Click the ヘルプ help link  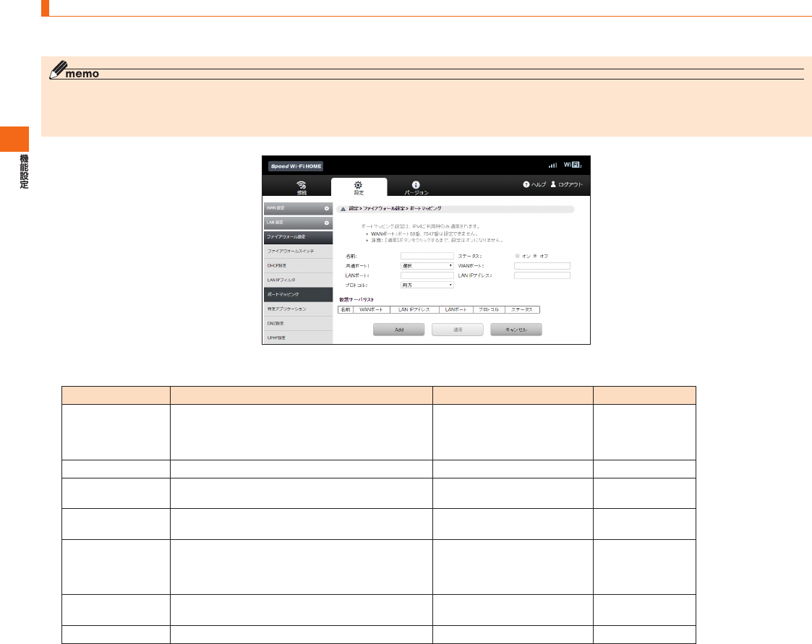pos(534,184)
